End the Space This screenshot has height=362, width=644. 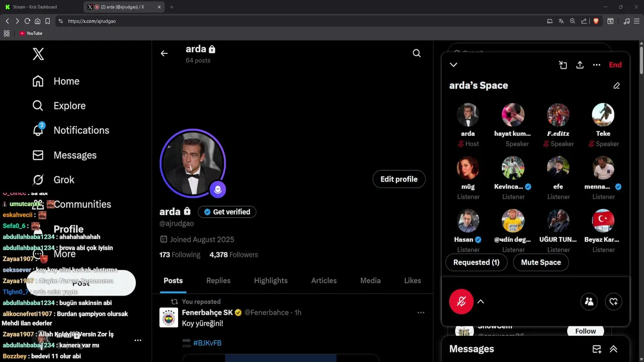pyautogui.click(x=615, y=65)
